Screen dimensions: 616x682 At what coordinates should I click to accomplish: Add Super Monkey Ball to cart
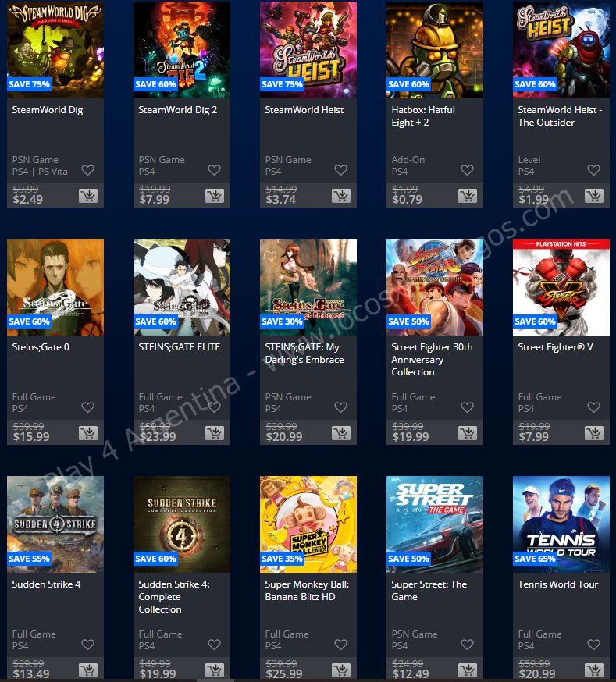(341, 670)
